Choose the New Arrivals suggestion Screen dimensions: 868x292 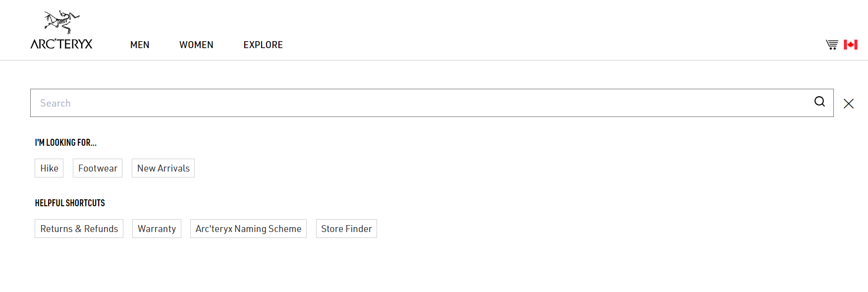point(163,168)
